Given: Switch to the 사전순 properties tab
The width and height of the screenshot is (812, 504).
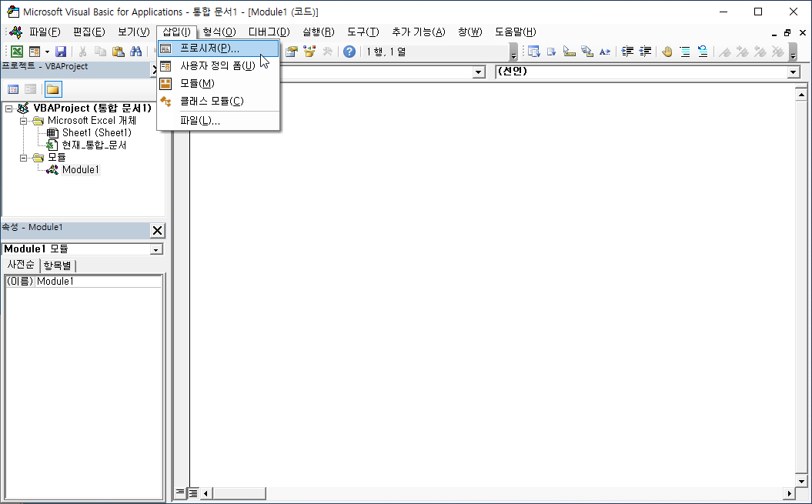Looking at the screenshot, I should [x=22, y=265].
